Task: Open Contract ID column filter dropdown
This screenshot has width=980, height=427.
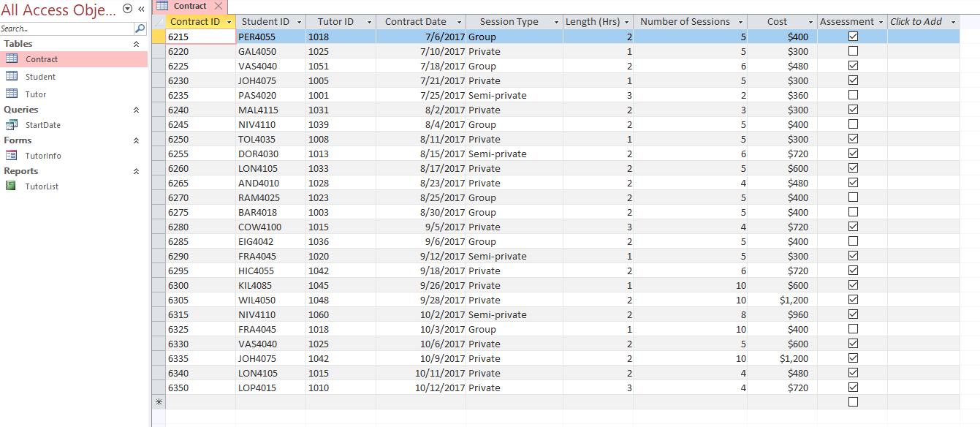Action: 229,23
